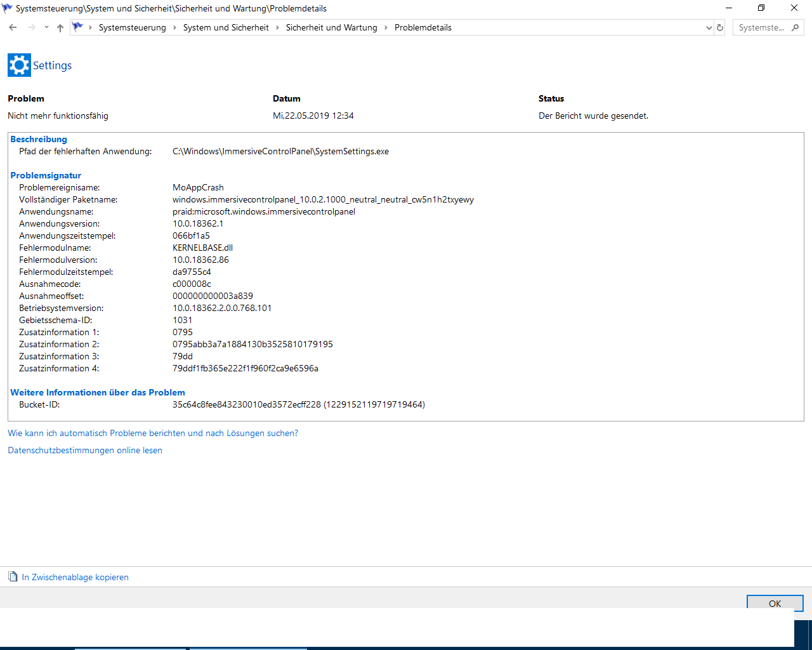Select timestamp value da9755c4
The height and width of the screenshot is (650, 812).
192,272
